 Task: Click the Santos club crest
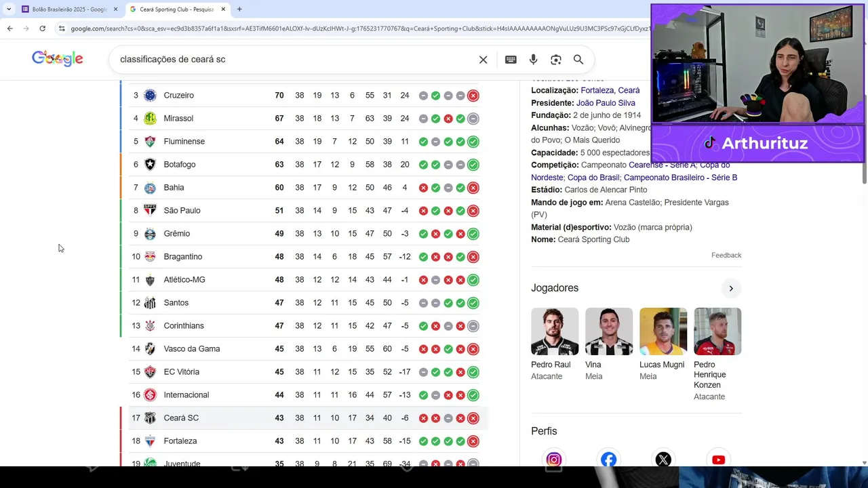[150, 303]
